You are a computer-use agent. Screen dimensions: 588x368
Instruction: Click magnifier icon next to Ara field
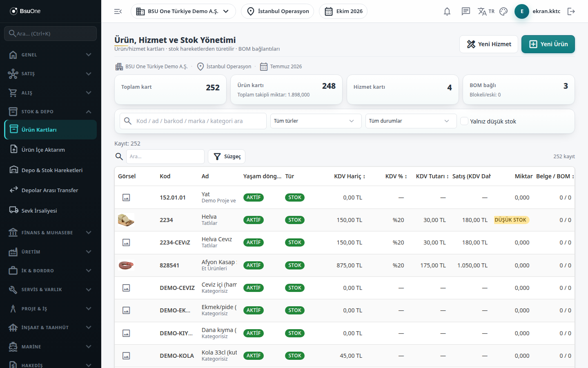[119, 157]
